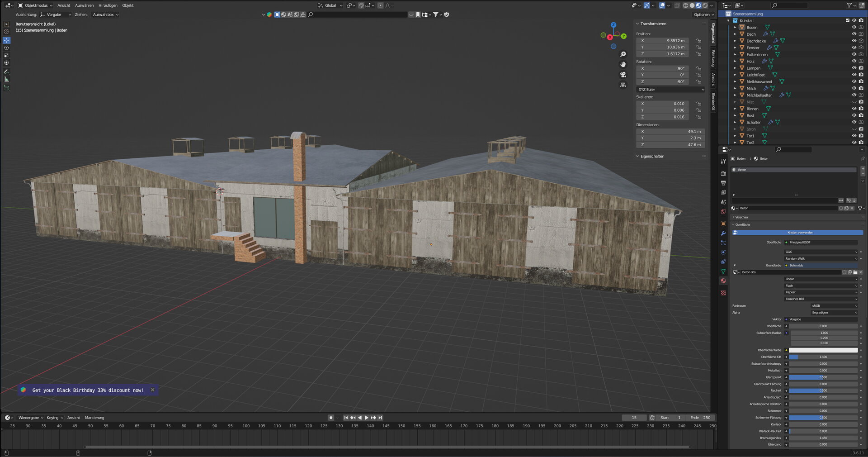Adjust the Rauheit slider
This screenshot has height=457, width=868.
pos(823,390)
